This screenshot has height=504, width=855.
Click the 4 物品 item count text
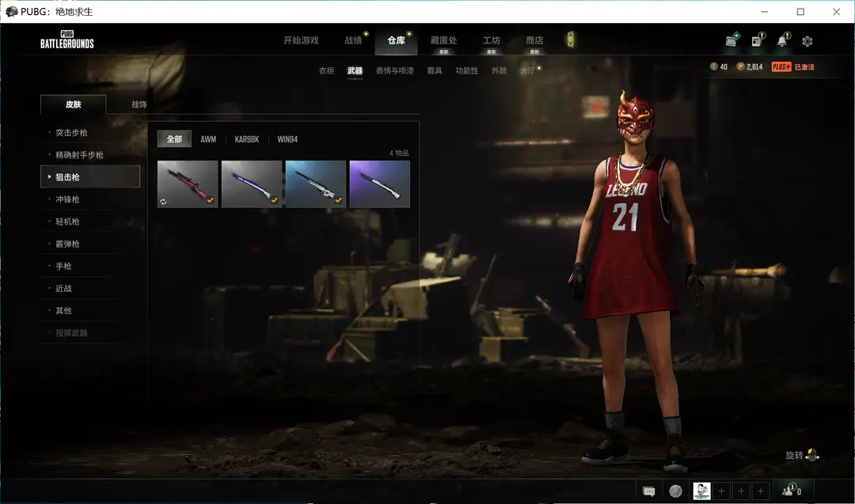pyautogui.click(x=399, y=153)
